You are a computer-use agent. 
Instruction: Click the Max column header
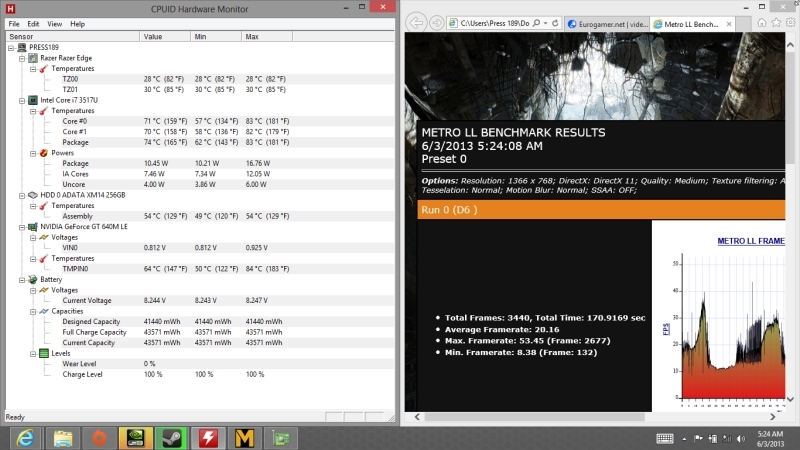(x=267, y=37)
